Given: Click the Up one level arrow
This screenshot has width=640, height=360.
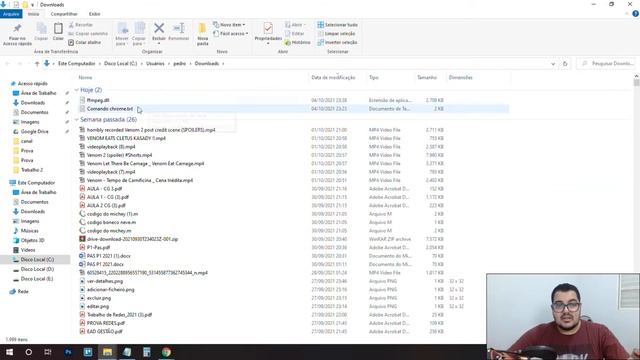Looking at the screenshot, I should tap(37, 64).
